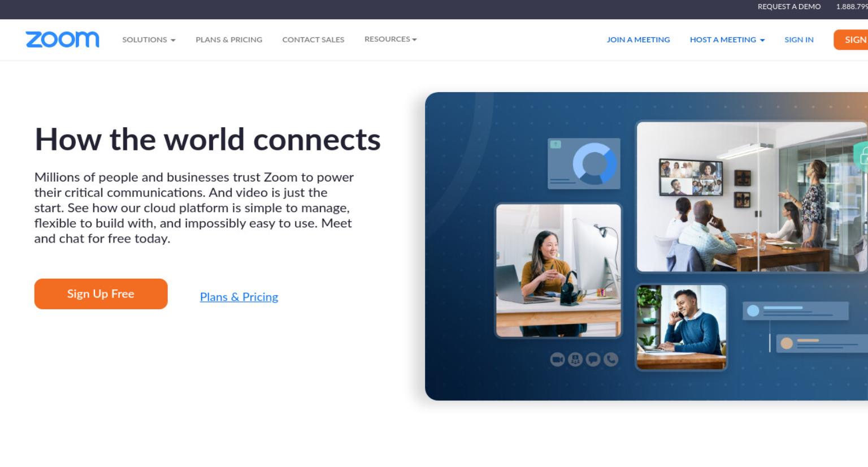This screenshot has width=868, height=467.
Task: Expand the Resources dropdown
Action: 390,39
